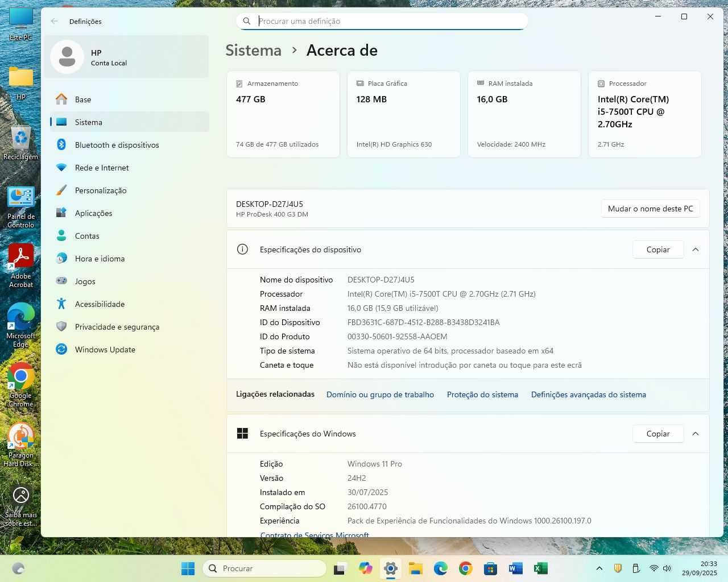Open the Placa Gráfica card
The width and height of the screenshot is (728, 582).
point(404,114)
